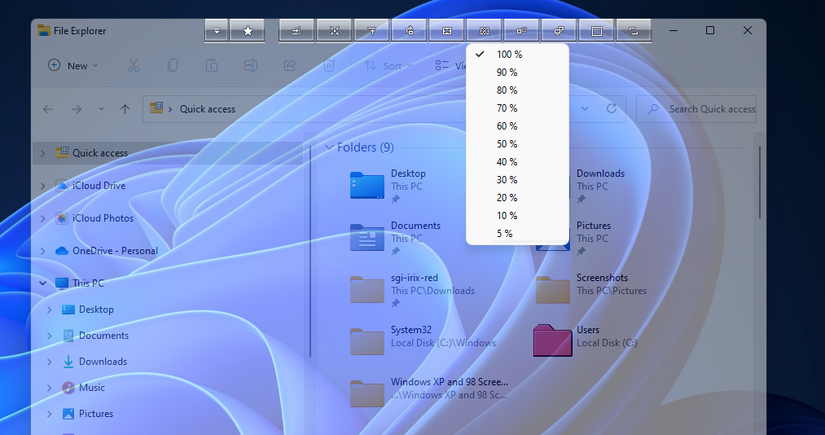Screen dimensions: 825x435
Task: Expand iCloud Photos tree node
Action: (x=43, y=218)
